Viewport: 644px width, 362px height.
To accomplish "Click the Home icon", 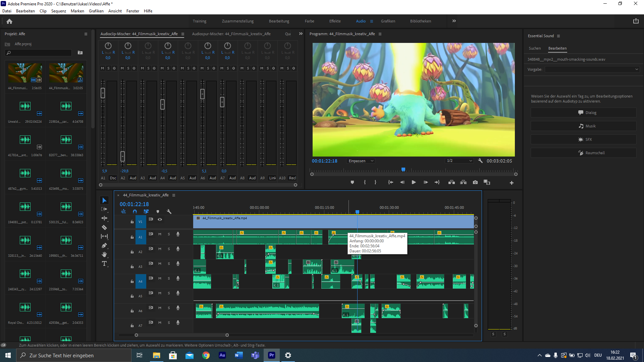I will (x=9, y=21).
